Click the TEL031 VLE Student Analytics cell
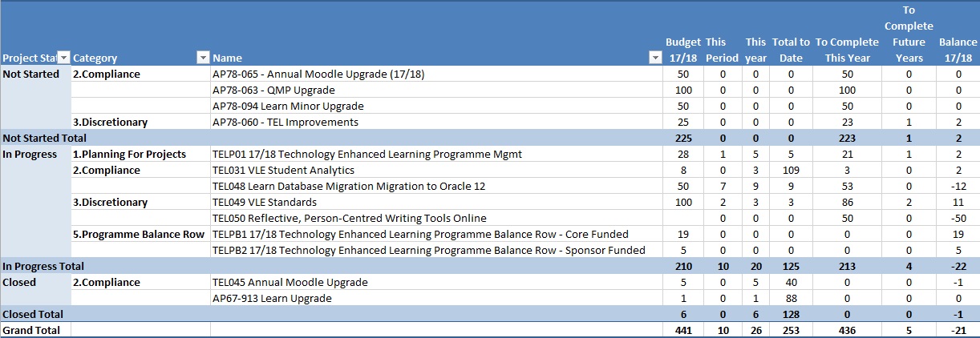This screenshot has width=980, height=338. pyautogui.click(x=283, y=170)
